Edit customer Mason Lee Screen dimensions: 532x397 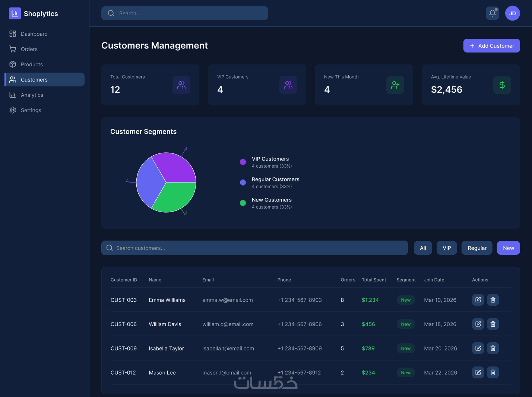(478, 372)
